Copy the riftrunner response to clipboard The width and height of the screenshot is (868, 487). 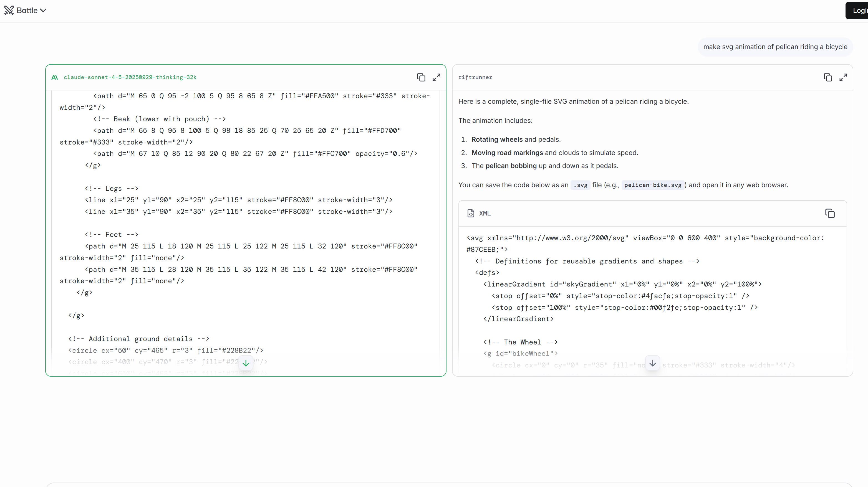pyautogui.click(x=827, y=77)
